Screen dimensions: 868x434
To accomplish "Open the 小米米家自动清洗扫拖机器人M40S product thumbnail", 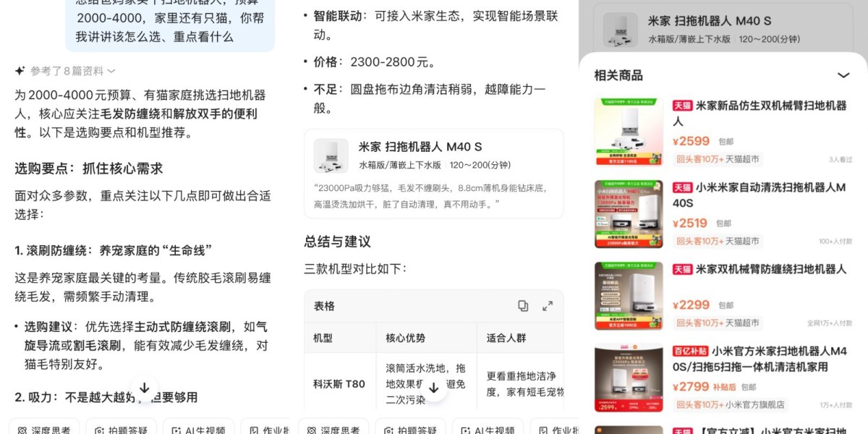I will [629, 214].
